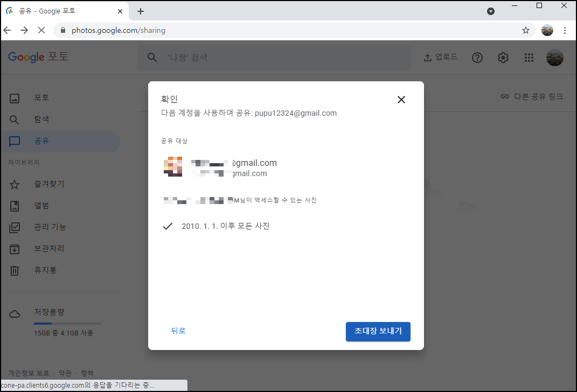Click the site lock icon in address bar

pos(63,31)
